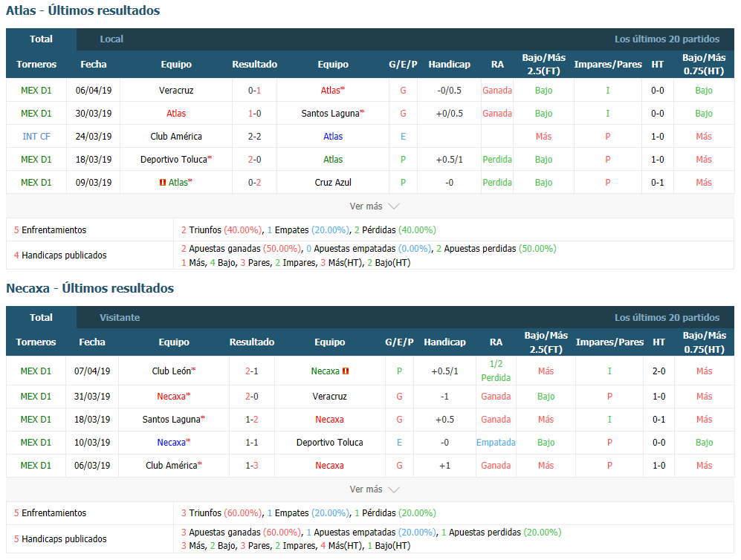741x560 pixels.
Task: Click the Impares/Pares header in Necaxa table
Action: 609,342
